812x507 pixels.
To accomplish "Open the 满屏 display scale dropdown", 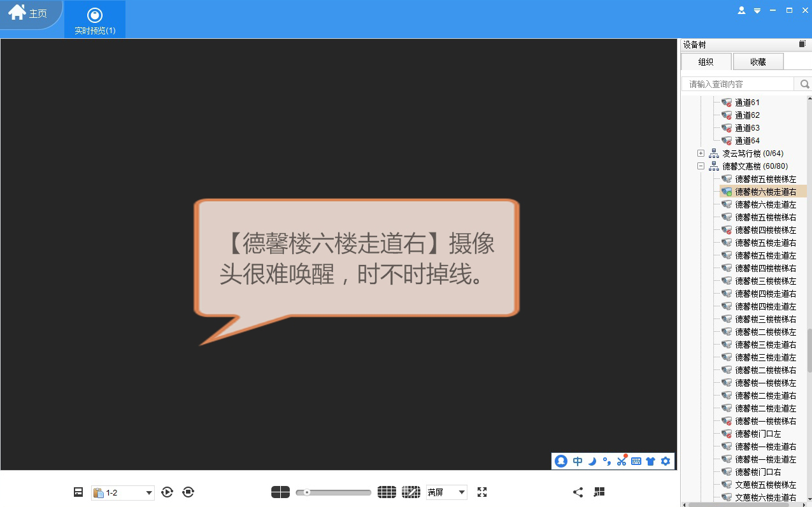I will coord(446,492).
